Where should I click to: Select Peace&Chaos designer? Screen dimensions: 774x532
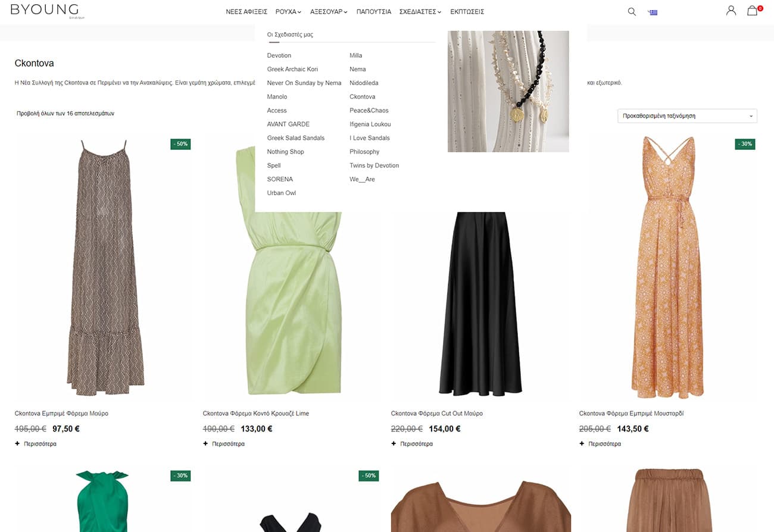tap(369, 110)
